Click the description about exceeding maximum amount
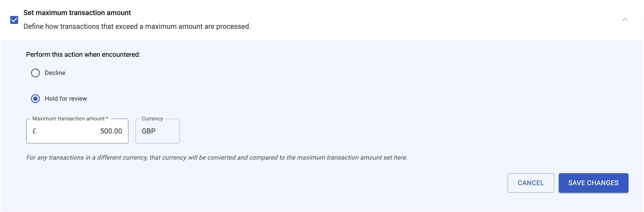Image resolution: width=644 pixels, height=212 pixels. pos(137,27)
